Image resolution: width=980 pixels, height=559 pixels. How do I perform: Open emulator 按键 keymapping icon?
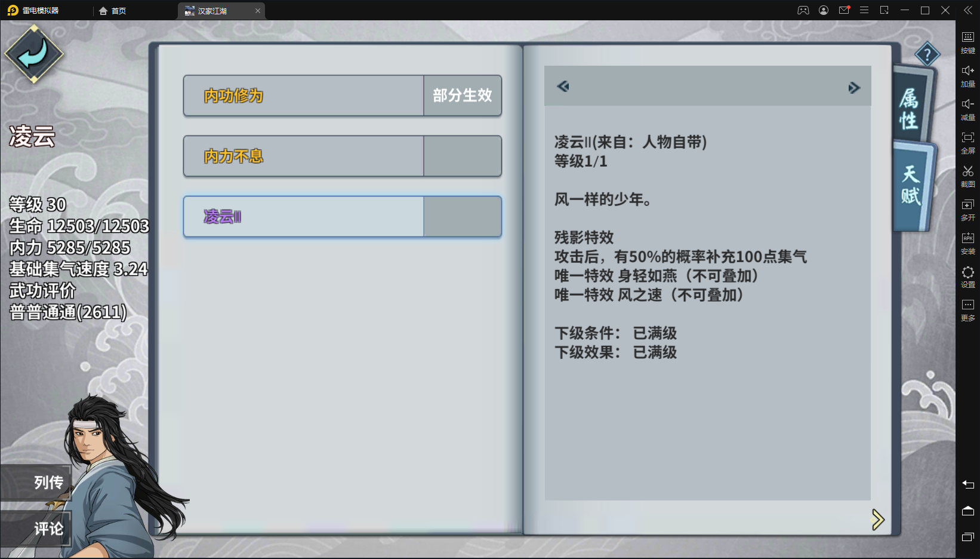(x=967, y=42)
